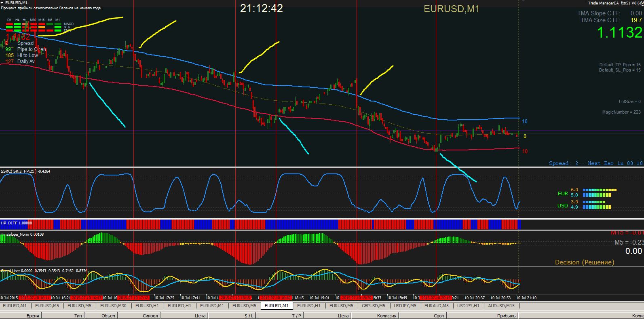
Task: Click the M5 = -0.23 slope text
Action: coord(629,242)
